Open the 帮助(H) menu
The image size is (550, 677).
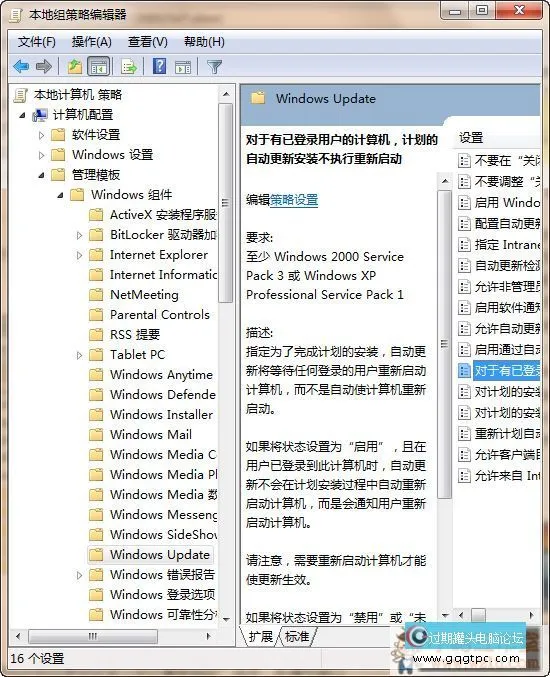pos(204,42)
